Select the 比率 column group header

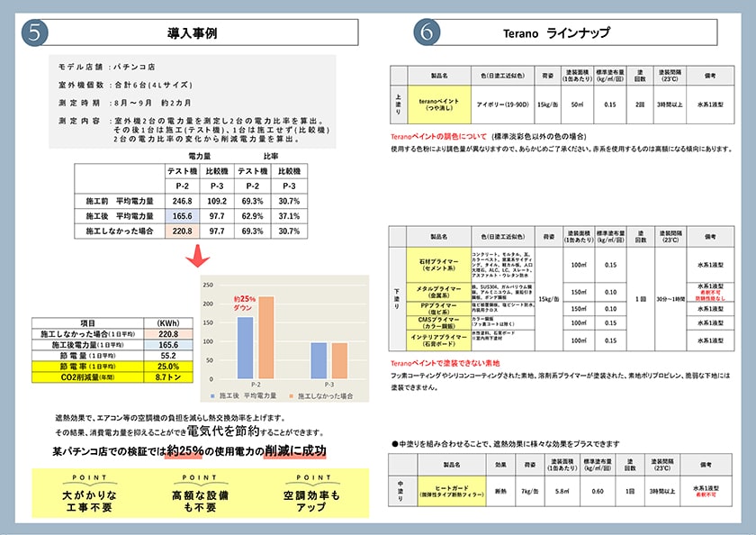[271, 157]
